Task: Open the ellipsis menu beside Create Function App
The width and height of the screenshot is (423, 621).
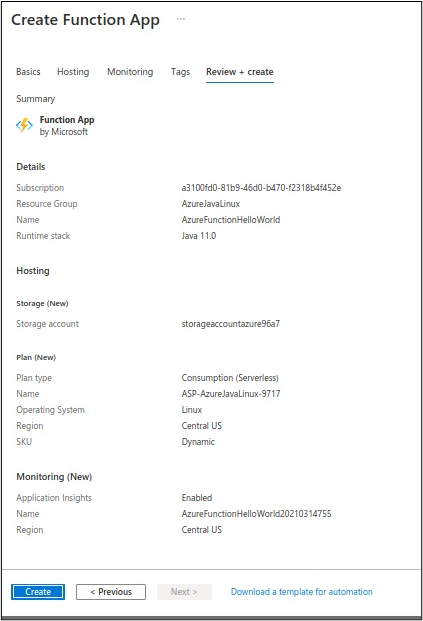Action: (181, 19)
